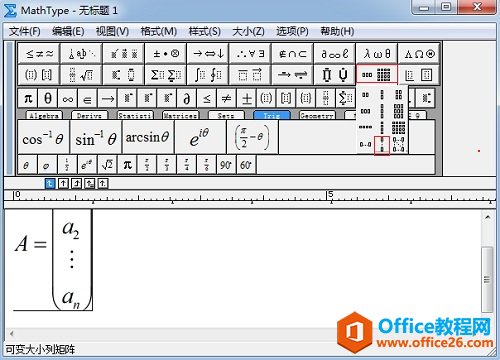The height and width of the screenshot is (360, 500).
Task: Insert the arcsinθ expression
Action: click(148, 137)
